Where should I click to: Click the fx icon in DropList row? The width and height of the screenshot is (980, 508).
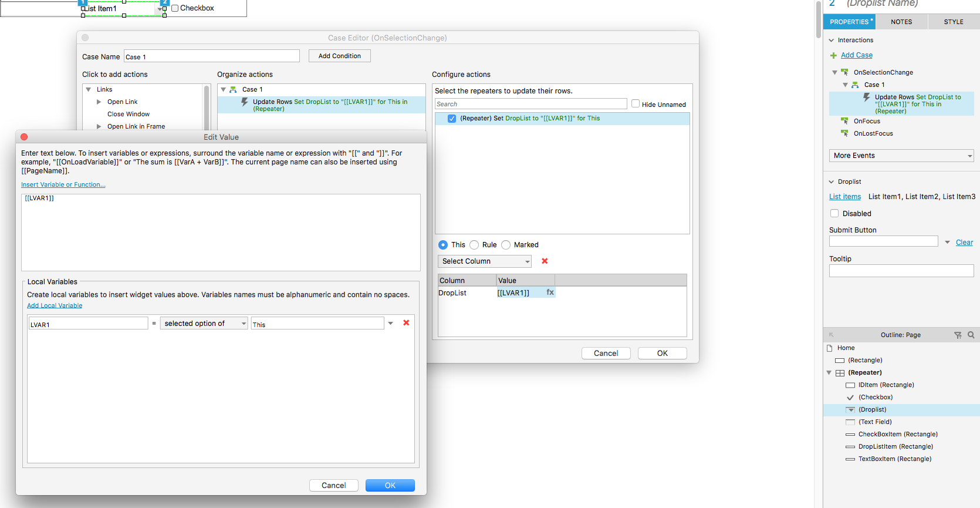[x=550, y=292]
